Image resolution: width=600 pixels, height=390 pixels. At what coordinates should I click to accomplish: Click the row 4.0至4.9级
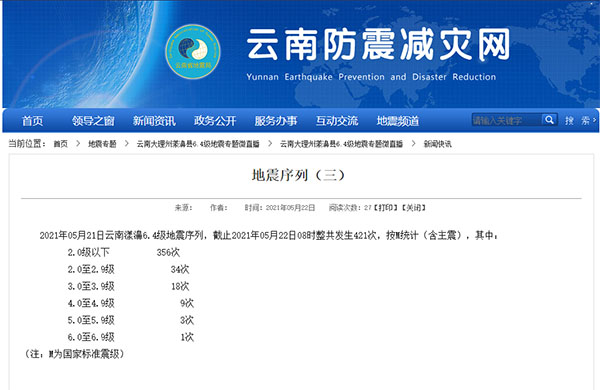(91, 304)
